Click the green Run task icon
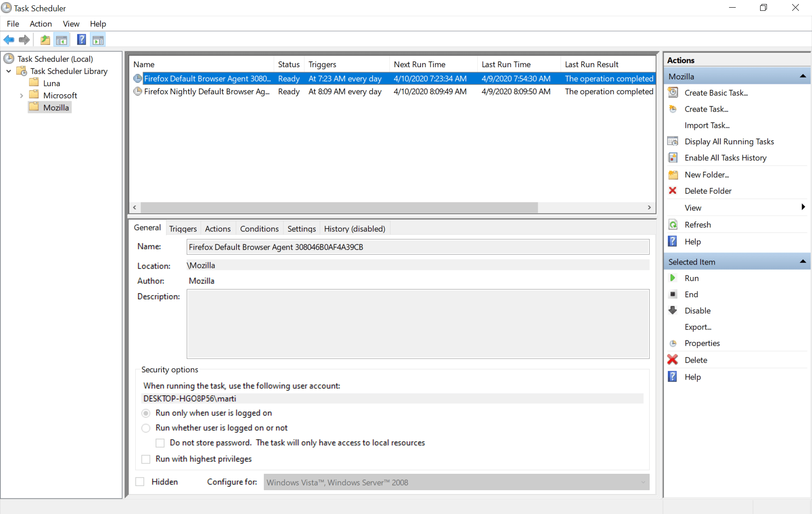Image resolution: width=812 pixels, height=514 pixels. coord(673,278)
